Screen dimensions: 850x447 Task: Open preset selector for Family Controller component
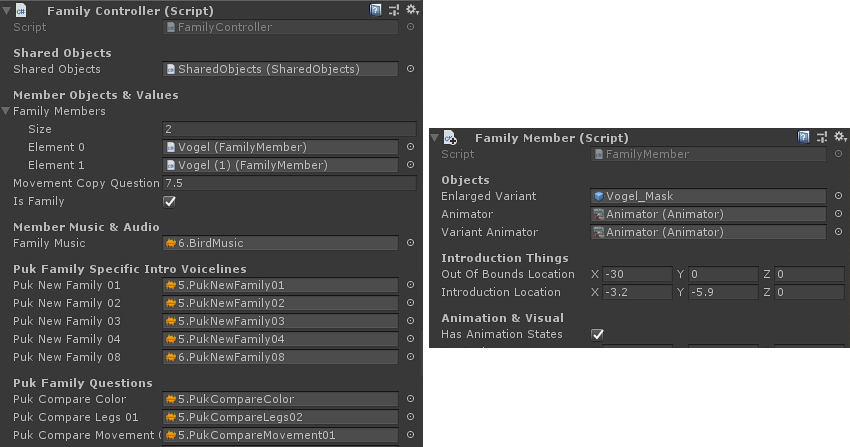click(394, 10)
